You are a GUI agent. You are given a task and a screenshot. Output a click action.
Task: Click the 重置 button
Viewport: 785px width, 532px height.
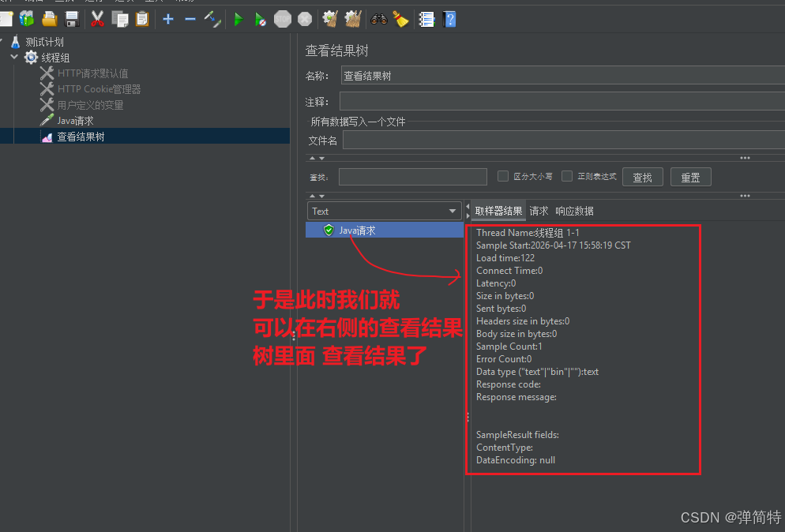690,176
